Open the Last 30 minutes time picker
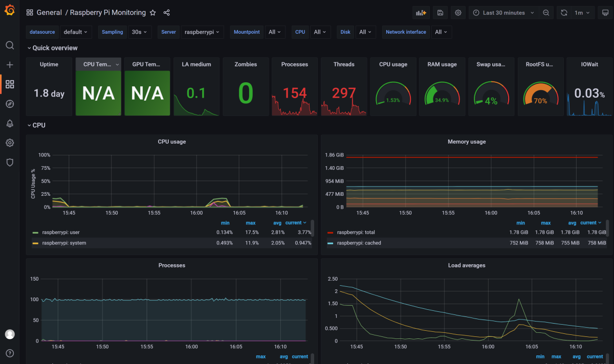This screenshot has width=614, height=364. [x=504, y=12]
